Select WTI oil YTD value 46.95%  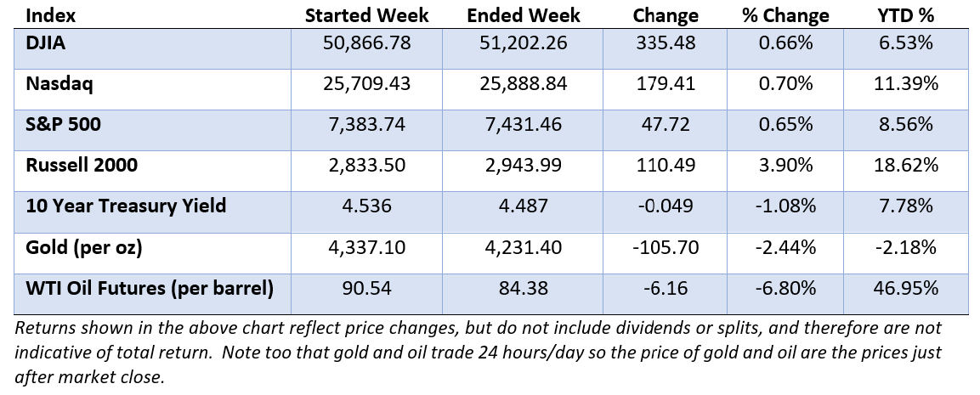pos(905,288)
